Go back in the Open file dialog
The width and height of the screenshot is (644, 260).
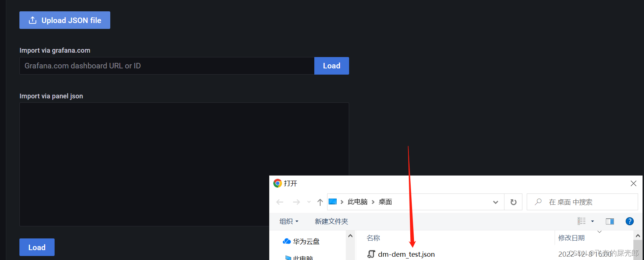click(280, 202)
